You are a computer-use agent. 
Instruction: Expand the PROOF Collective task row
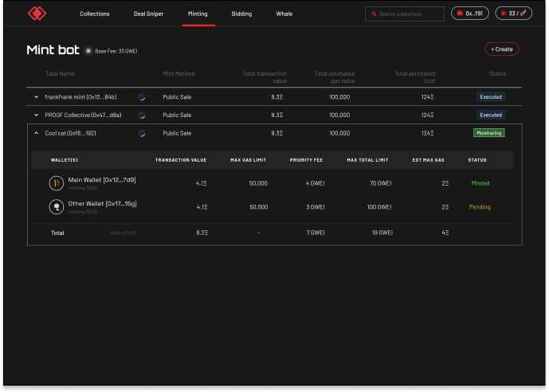36,115
